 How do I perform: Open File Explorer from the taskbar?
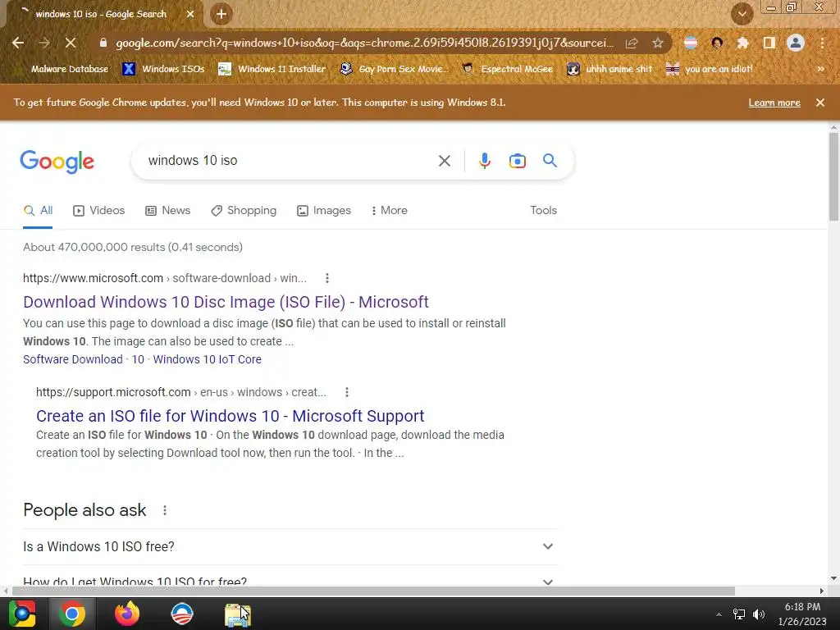(x=237, y=614)
